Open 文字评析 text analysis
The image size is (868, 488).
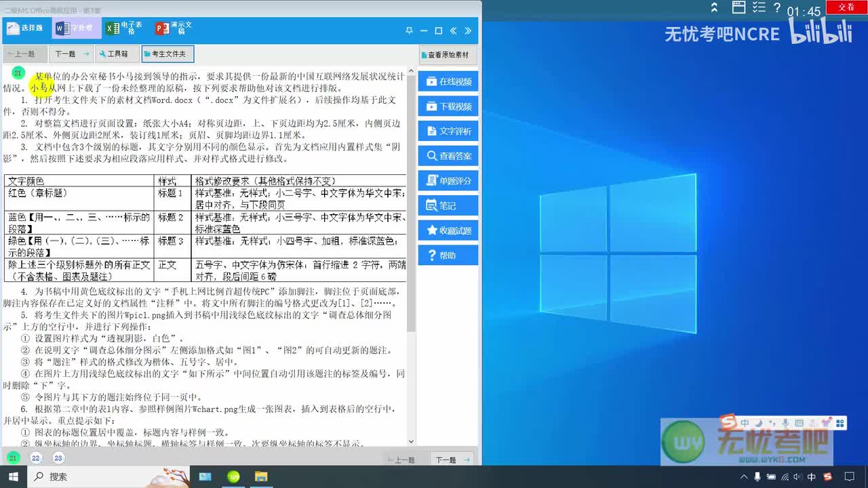tap(448, 131)
